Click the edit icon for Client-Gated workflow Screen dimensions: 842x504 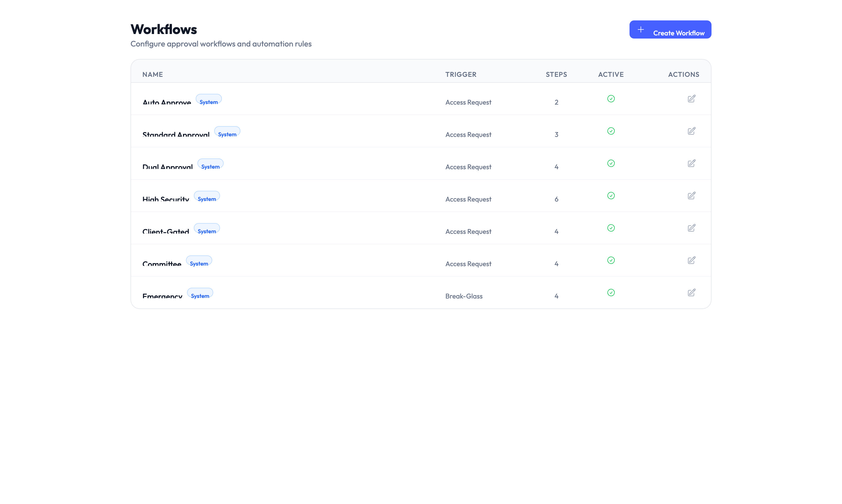692,228
